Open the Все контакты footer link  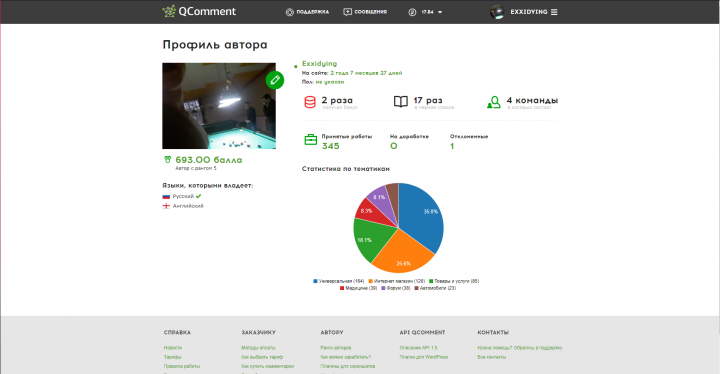(x=492, y=357)
